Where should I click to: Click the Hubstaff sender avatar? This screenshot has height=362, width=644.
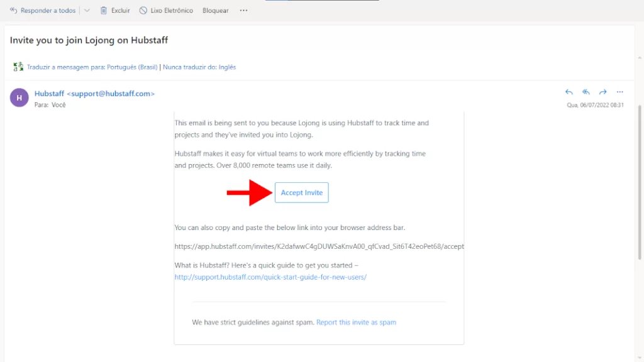(x=19, y=97)
